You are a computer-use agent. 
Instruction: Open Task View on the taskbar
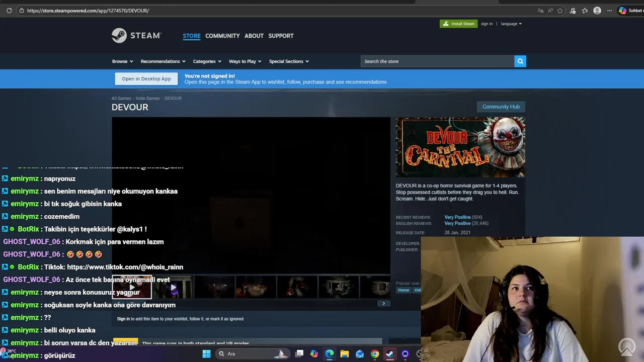point(299,354)
